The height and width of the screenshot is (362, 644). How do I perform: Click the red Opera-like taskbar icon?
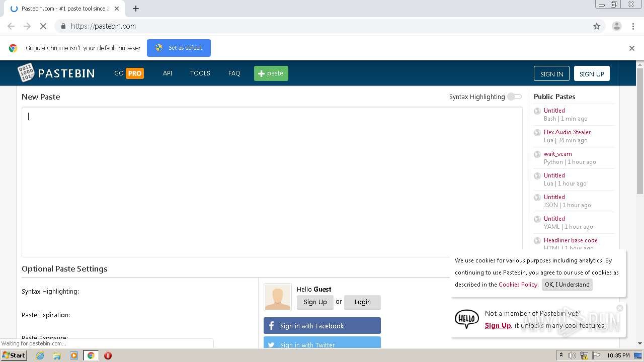click(x=108, y=355)
